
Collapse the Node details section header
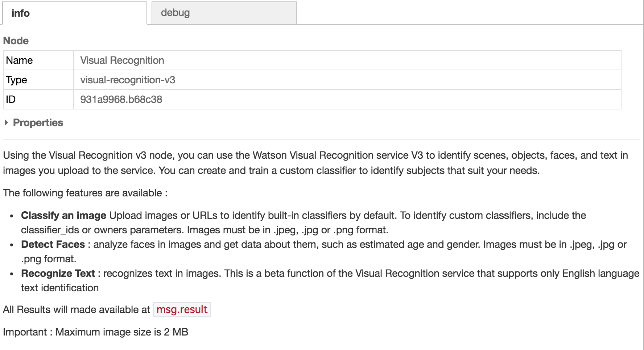[x=16, y=41]
